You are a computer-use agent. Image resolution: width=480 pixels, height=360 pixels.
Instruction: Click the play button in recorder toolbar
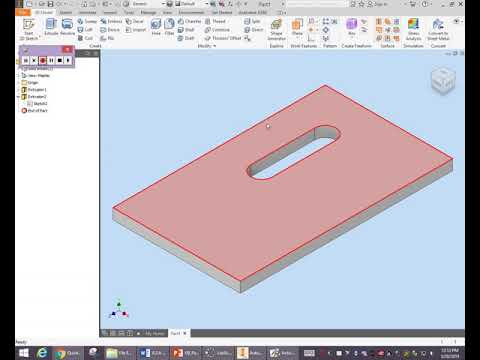(68, 60)
